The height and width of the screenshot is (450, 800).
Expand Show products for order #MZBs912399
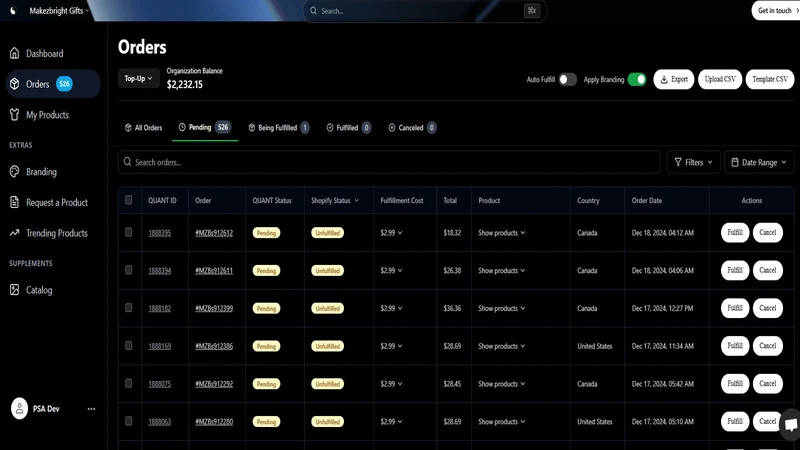click(502, 308)
